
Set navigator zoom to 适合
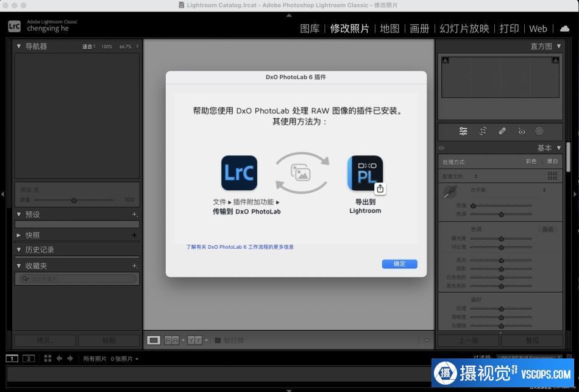(87, 46)
